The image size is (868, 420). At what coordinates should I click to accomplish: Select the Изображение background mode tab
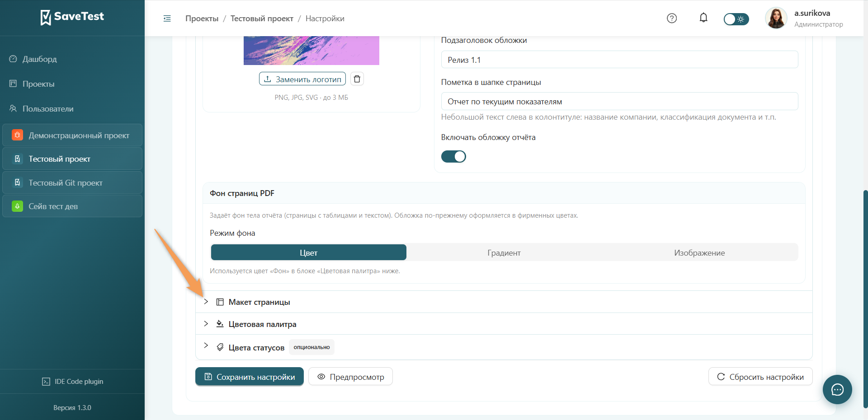point(699,252)
